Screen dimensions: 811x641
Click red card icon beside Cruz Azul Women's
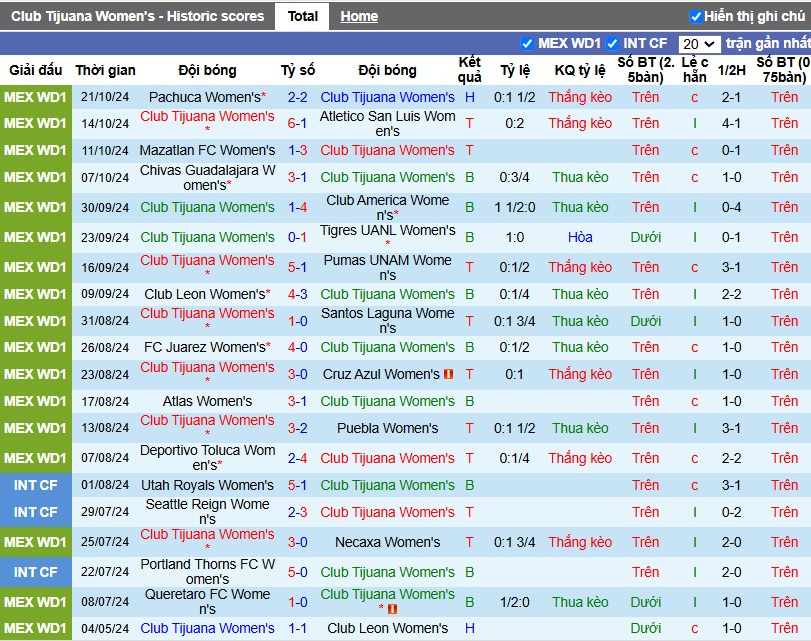(x=448, y=374)
